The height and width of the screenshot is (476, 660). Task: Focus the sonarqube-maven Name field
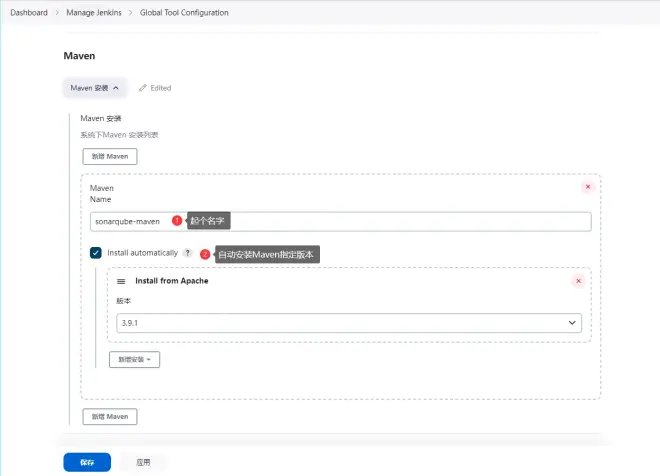pyautogui.click(x=340, y=221)
